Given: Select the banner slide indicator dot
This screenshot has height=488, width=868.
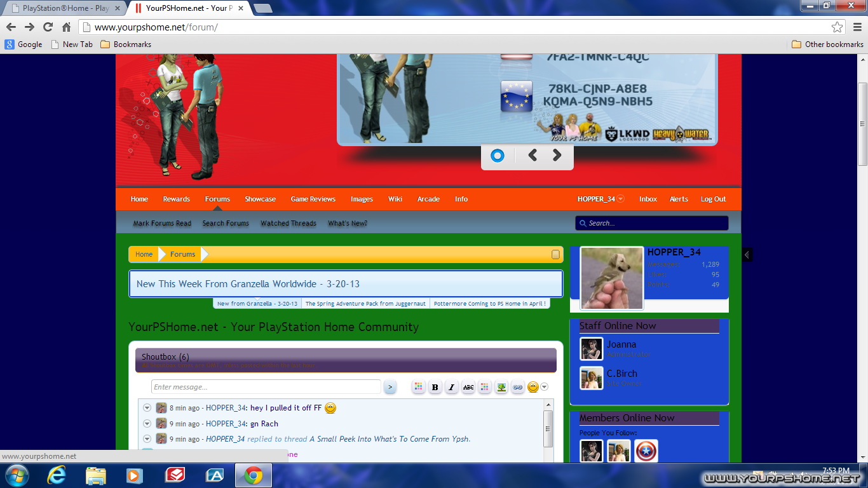Looking at the screenshot, I should 498,155.
